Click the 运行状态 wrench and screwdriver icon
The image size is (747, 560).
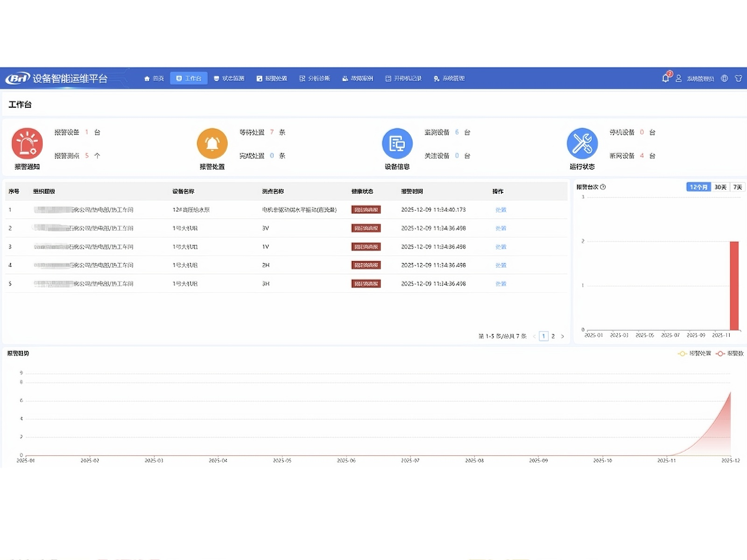pyautogui.click(x=582, y=143)
